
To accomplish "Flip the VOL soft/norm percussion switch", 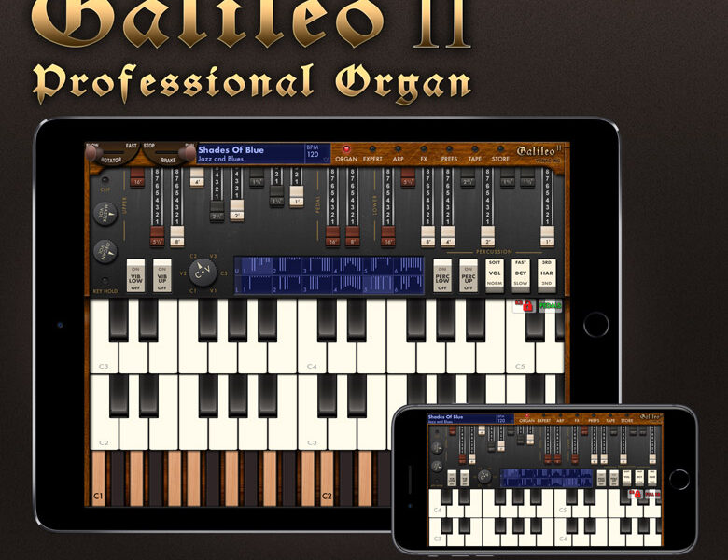I will coord(495,276).
